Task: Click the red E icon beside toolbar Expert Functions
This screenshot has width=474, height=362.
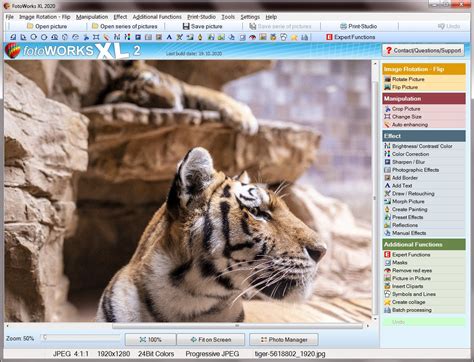Action: (x=329, y=37)
